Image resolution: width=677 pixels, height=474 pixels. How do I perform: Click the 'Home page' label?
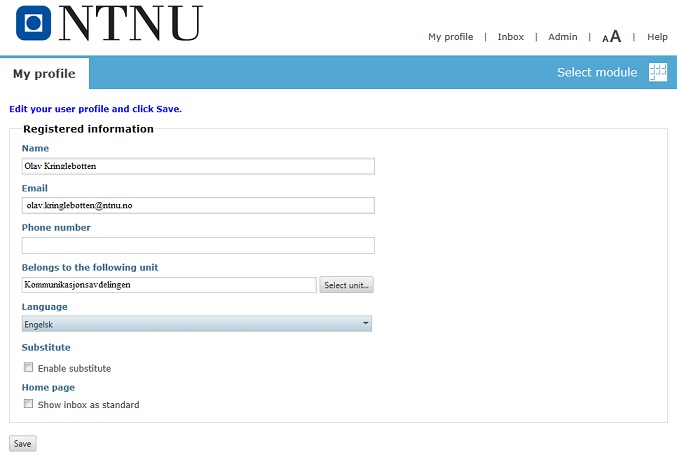click(x=48, y=388)
